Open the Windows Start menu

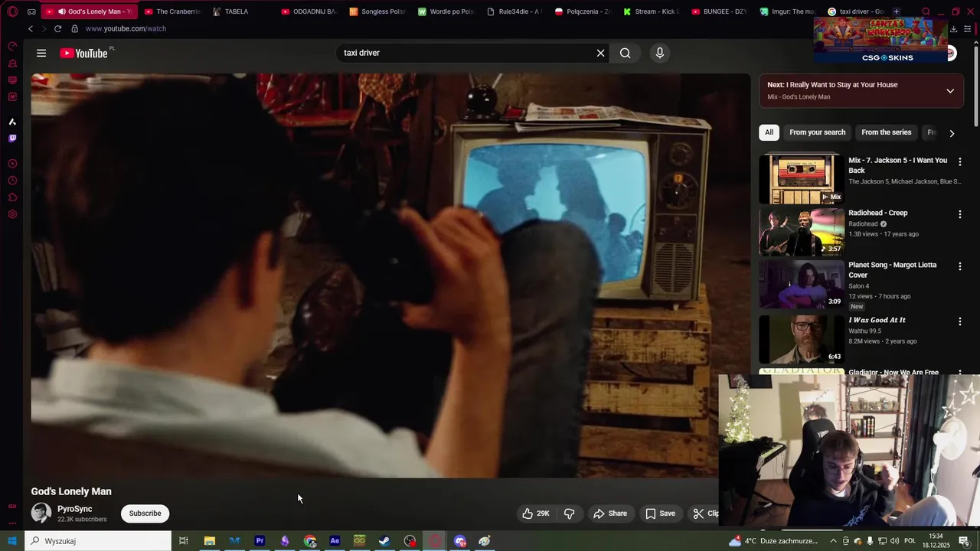click(12, 541)
